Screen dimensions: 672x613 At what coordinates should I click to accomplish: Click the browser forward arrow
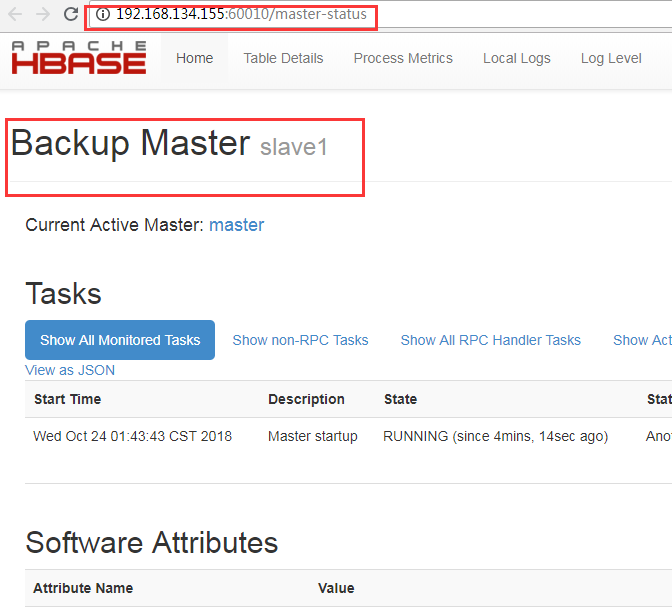tap(43, 14)
